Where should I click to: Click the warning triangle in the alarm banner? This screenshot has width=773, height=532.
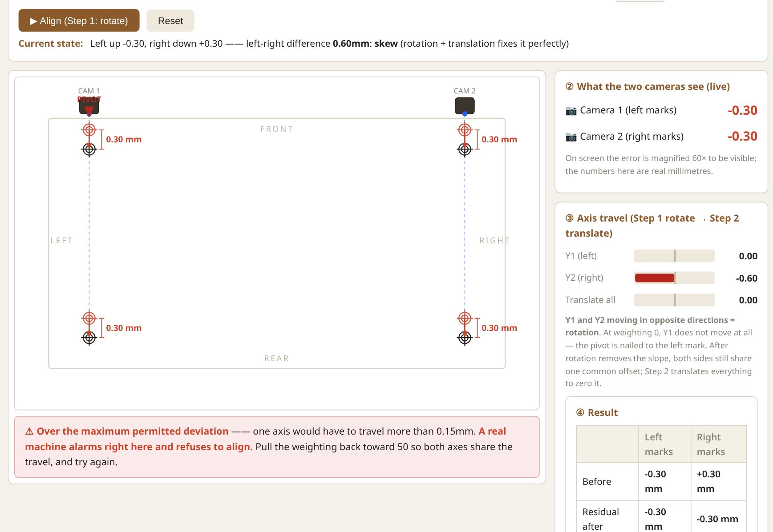(x=29, y=431)
